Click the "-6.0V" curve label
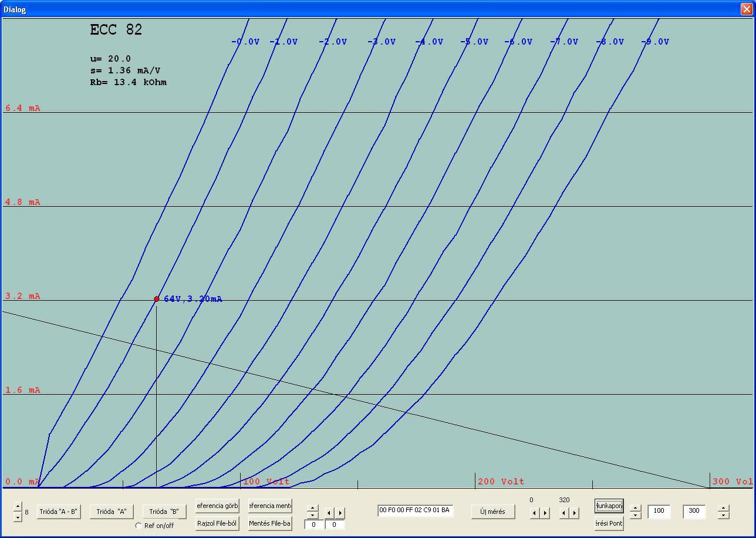 pos(518,42)
